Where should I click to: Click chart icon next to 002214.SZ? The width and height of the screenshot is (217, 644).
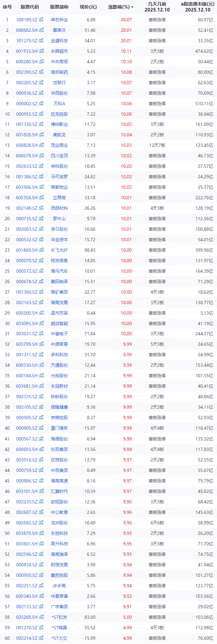coord(41,638)
